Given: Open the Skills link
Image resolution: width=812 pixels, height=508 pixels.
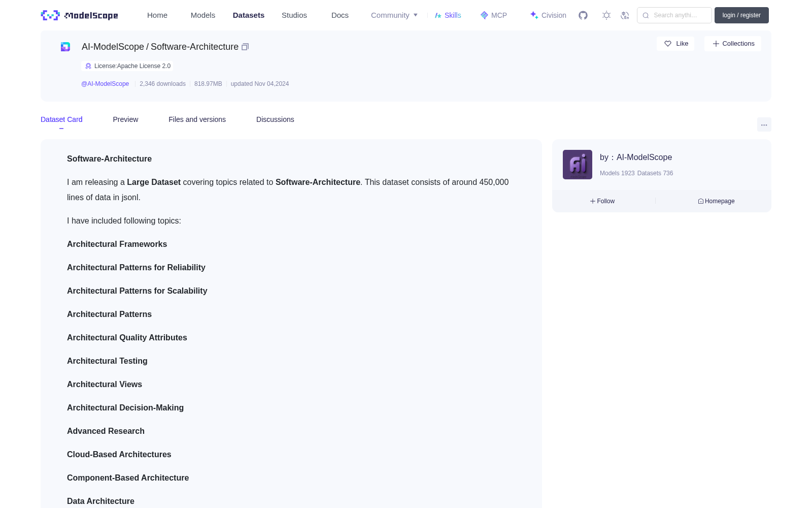Looking at the screenshot, I should pyautogui.click(x=453, y=15).
